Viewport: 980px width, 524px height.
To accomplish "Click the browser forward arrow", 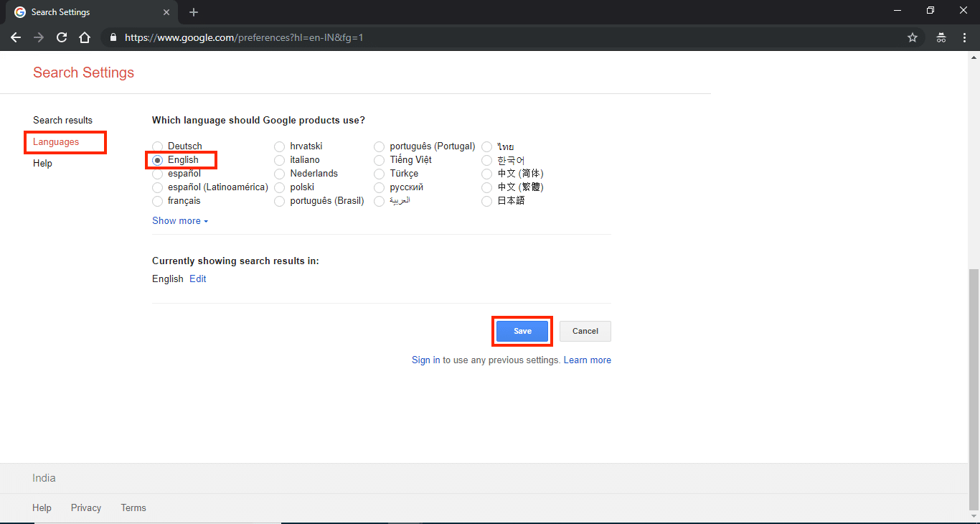I will pyautogui.click(x=39, y=37).
